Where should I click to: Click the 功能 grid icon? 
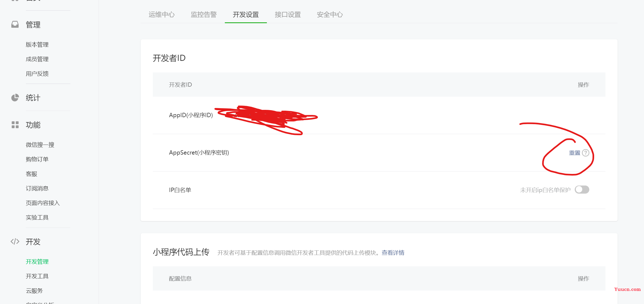click(15, 125)
